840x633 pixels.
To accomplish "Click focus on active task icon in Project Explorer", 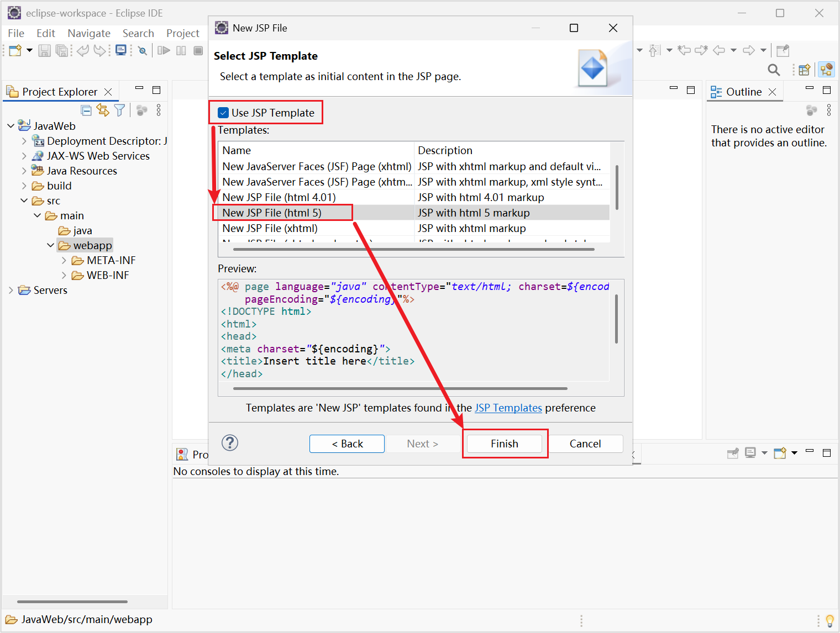I will click(141, 110).
